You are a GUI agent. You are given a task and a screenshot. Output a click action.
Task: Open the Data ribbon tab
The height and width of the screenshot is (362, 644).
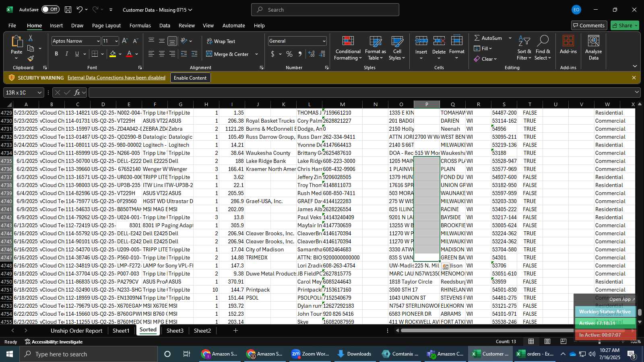click(165, 25)
